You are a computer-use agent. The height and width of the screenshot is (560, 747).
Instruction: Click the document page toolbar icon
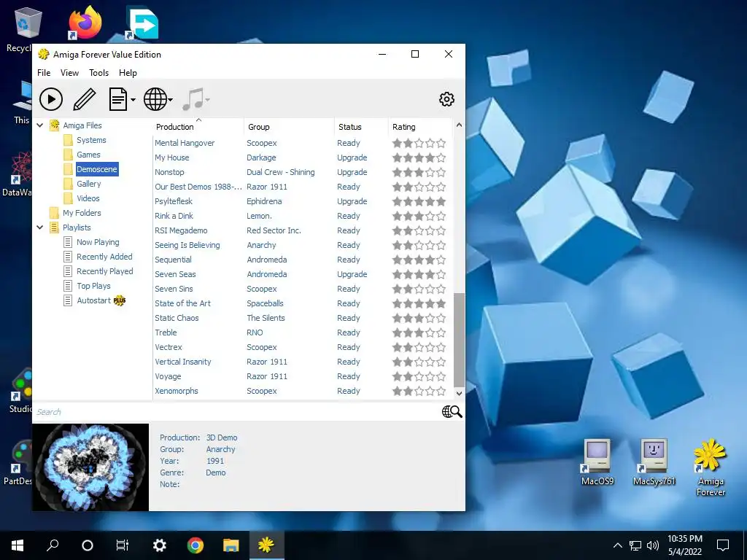pyautogui.click(x=117, y=99)
